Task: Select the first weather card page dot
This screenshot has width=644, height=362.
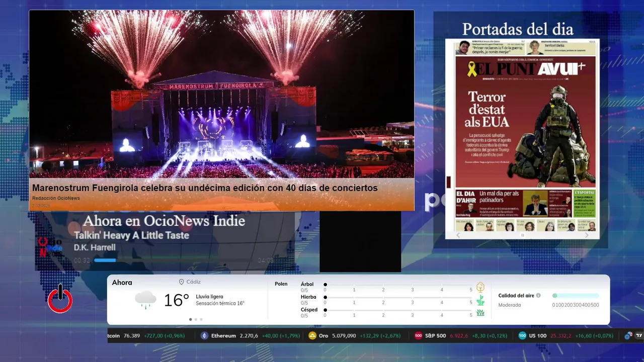Action: point(190,319)
